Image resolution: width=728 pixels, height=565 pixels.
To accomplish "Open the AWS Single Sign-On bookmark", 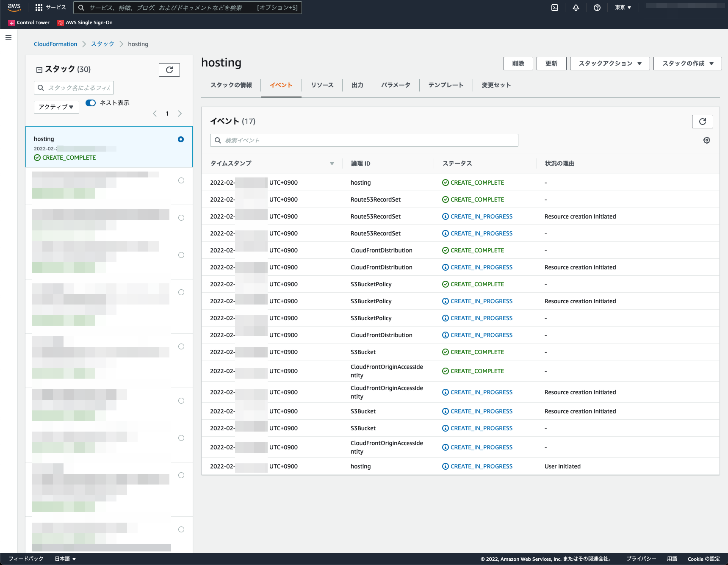I will pyautogui.click(x=85, y=22).
